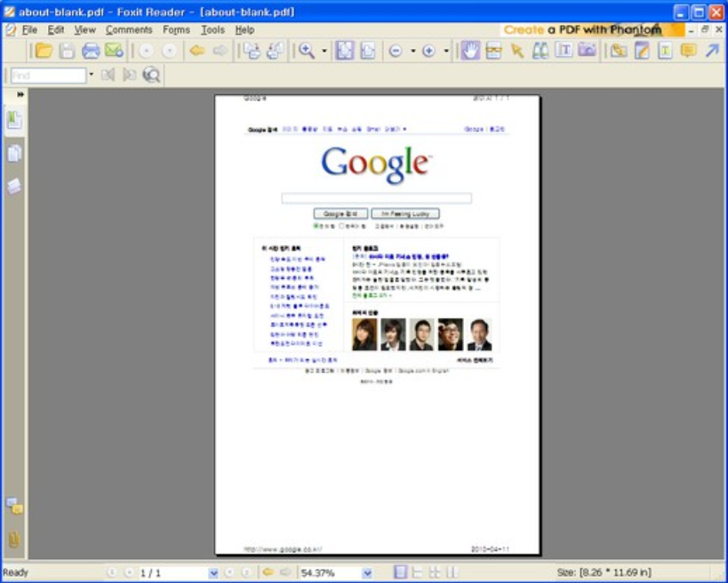
Task: Click the Google search box on the page
Action: click(x=377, y=198)
